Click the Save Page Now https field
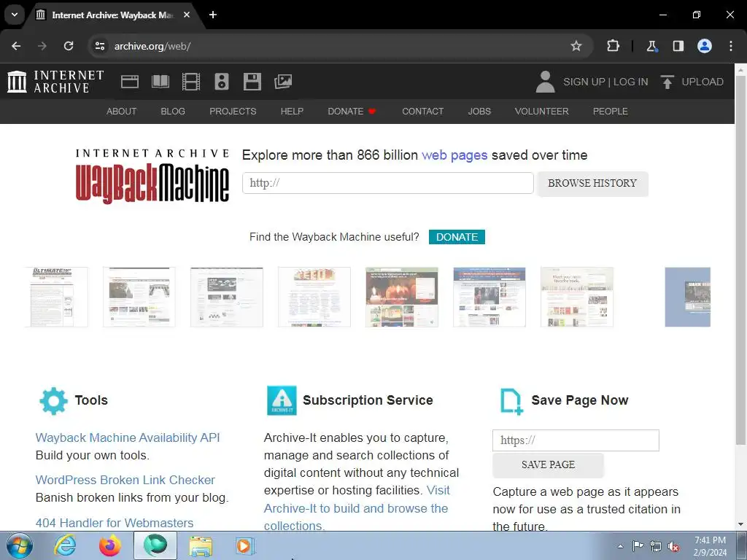The height and width of the screenshot is (560, 747). point(576,440)
